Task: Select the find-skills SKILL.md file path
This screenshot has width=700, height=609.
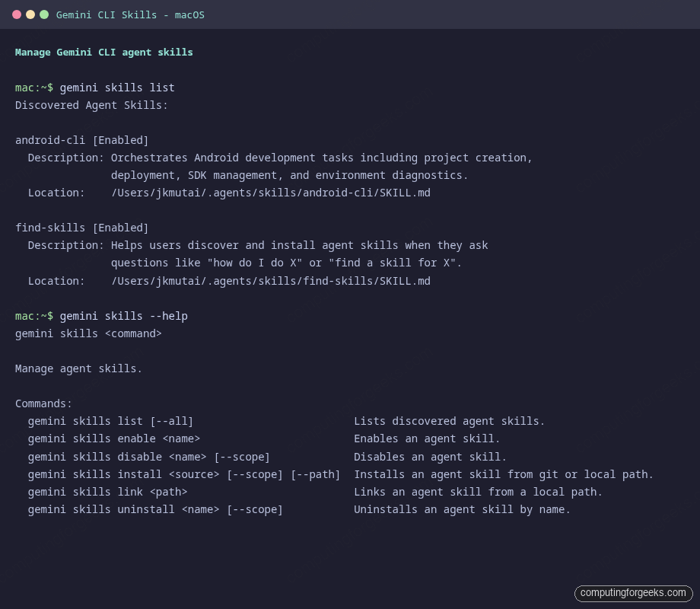Action: (x=271, y=280)
